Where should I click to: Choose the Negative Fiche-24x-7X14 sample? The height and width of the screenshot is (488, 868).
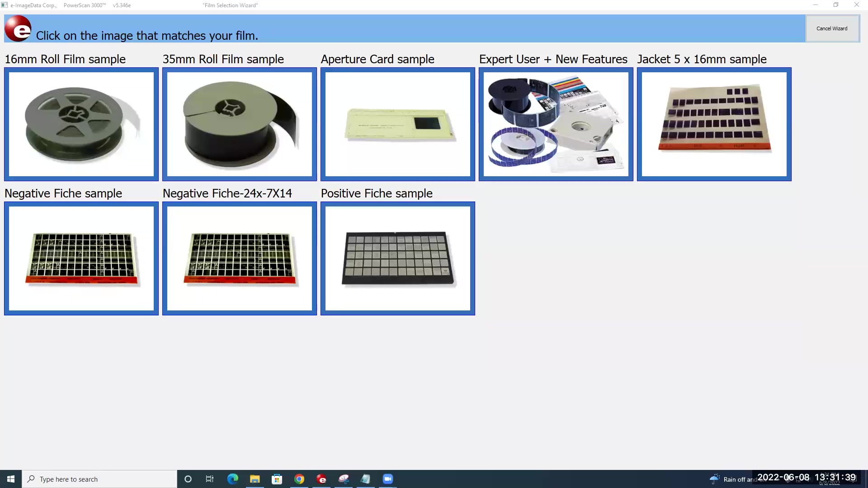click(239, 258)
